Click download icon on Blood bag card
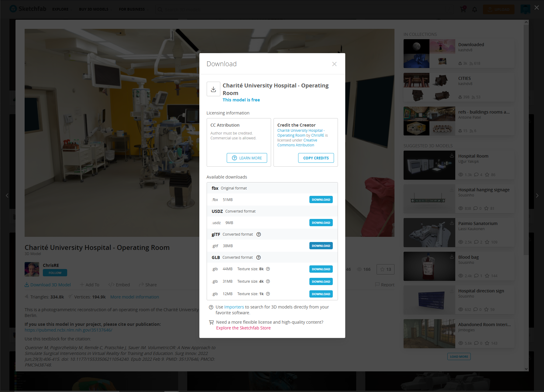This screenshot has height=392, width=544. click(x=452, y=256)
